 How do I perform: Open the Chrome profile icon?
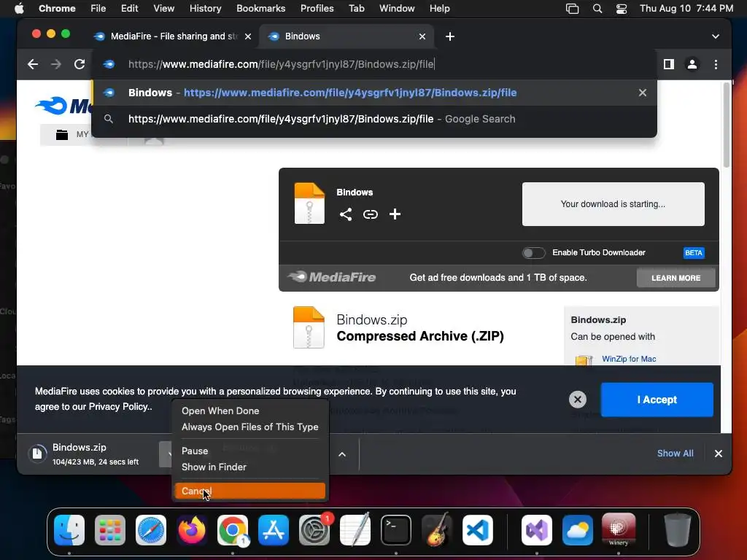(692, 64)
